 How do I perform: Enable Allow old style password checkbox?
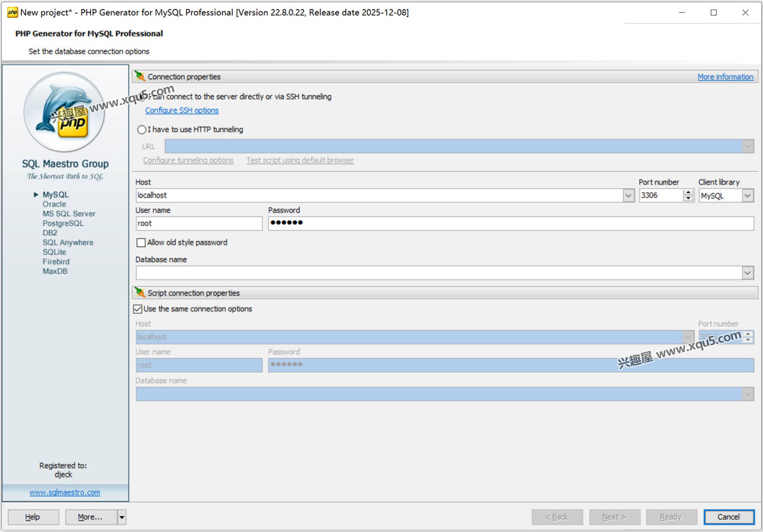[141, 243]
